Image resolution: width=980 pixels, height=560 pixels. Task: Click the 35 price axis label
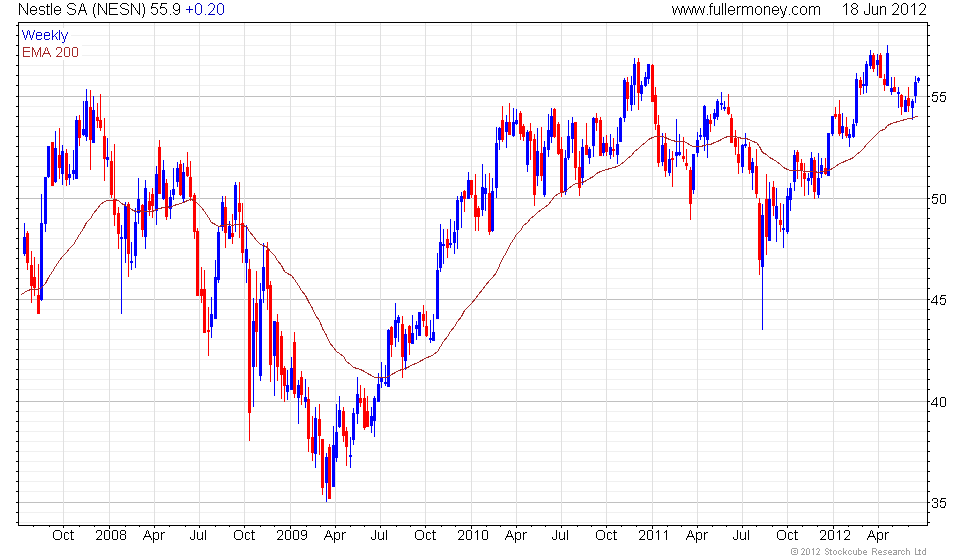pos(939,503)
